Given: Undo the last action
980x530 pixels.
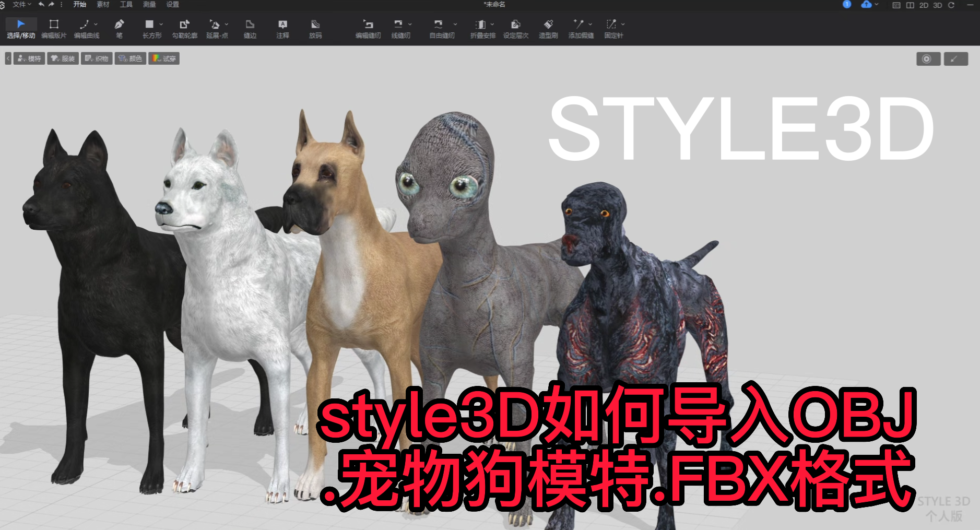Looking at the screenshot, I should pos(41,4).
